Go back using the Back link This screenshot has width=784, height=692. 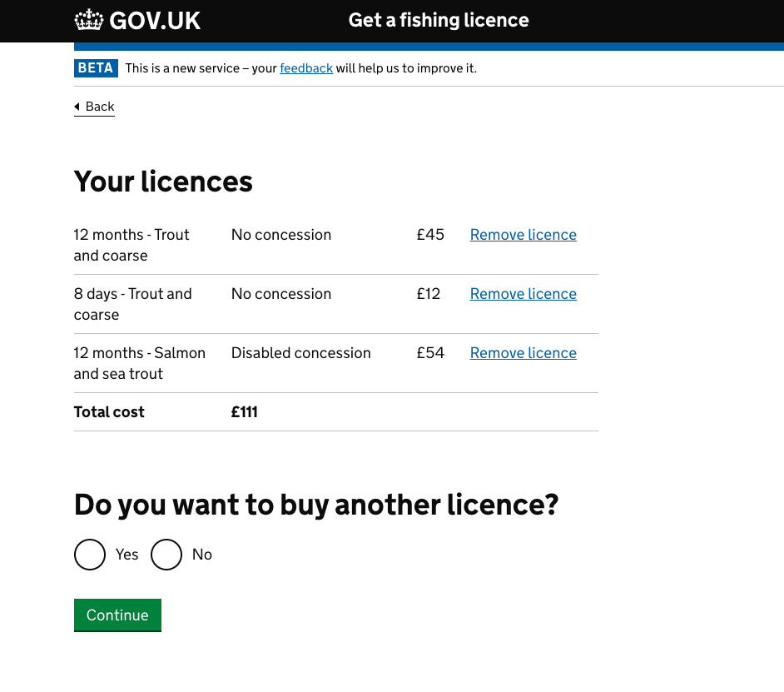coord(100,107)
